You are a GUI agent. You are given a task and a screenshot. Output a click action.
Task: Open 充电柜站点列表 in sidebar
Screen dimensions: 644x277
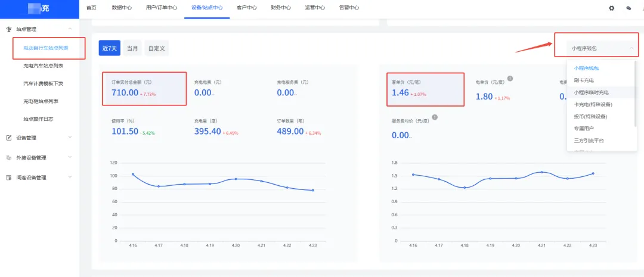pos(41,101)
